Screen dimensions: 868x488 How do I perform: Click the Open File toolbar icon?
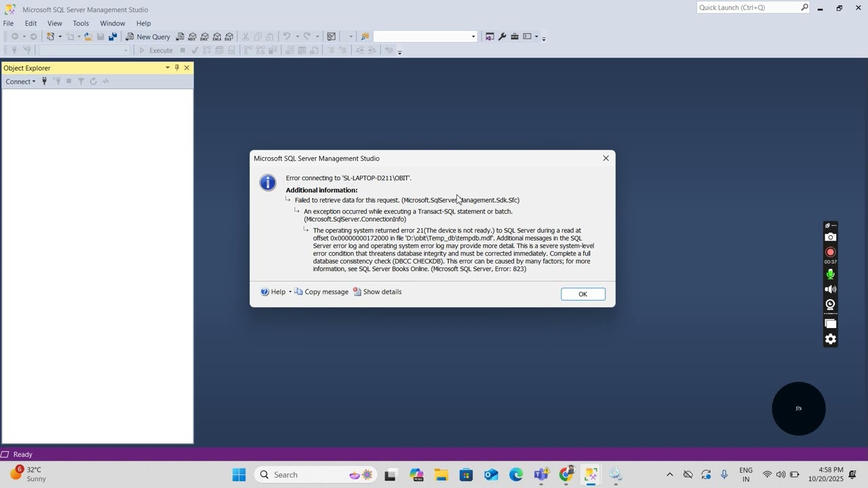pos(87,37)
